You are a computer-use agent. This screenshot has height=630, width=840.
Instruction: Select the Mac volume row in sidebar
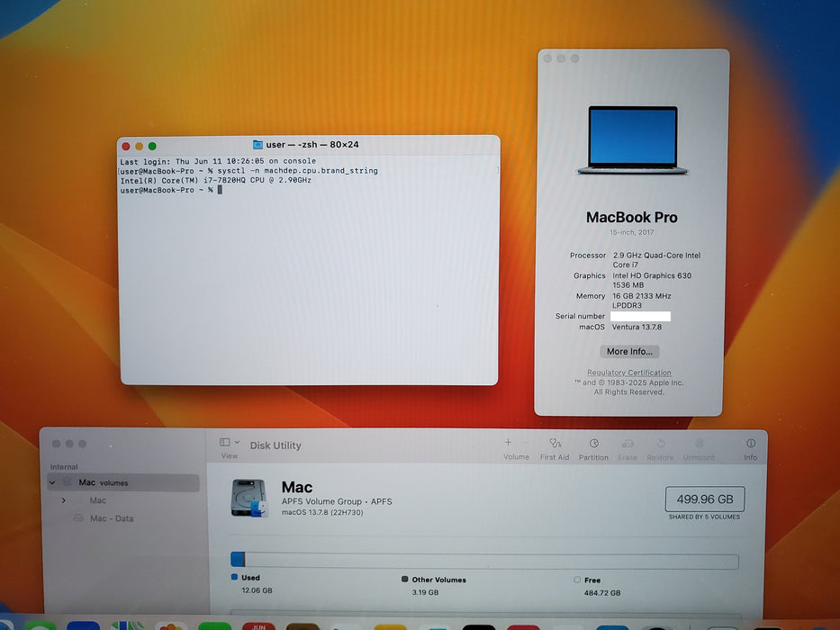(123, 500)
